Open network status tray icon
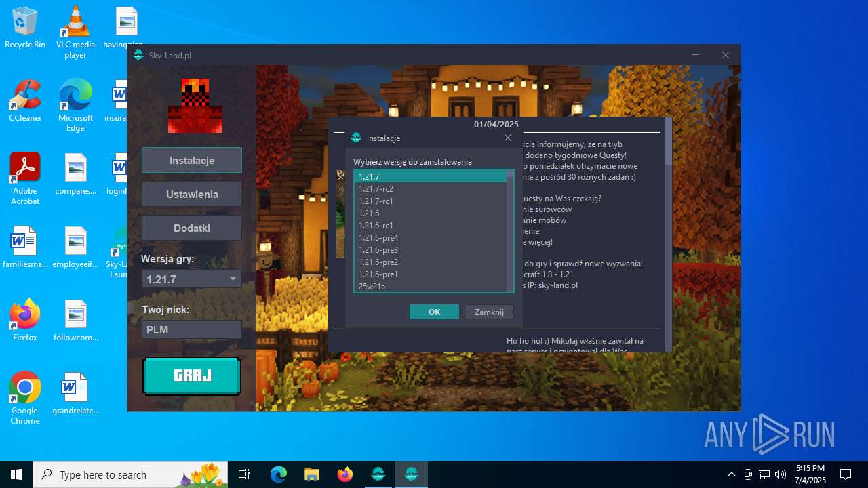 pyautogui.click(x=764, y=474)
